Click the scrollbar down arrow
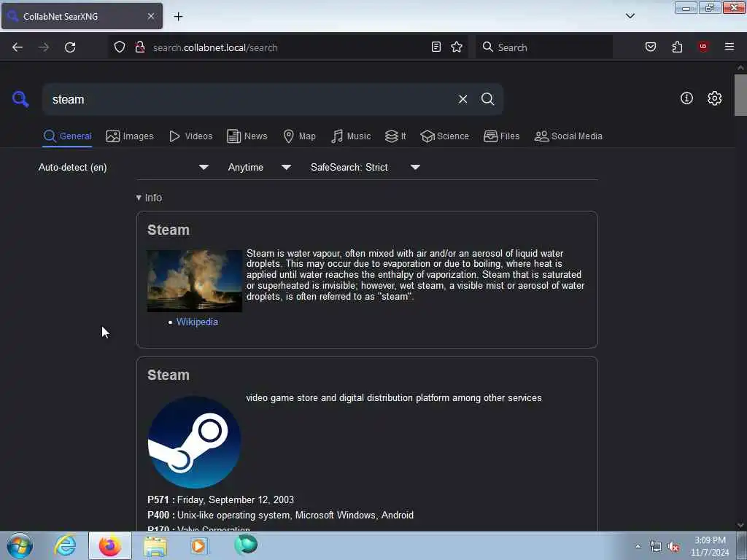The image size is (747, 560). coord(740,525)
